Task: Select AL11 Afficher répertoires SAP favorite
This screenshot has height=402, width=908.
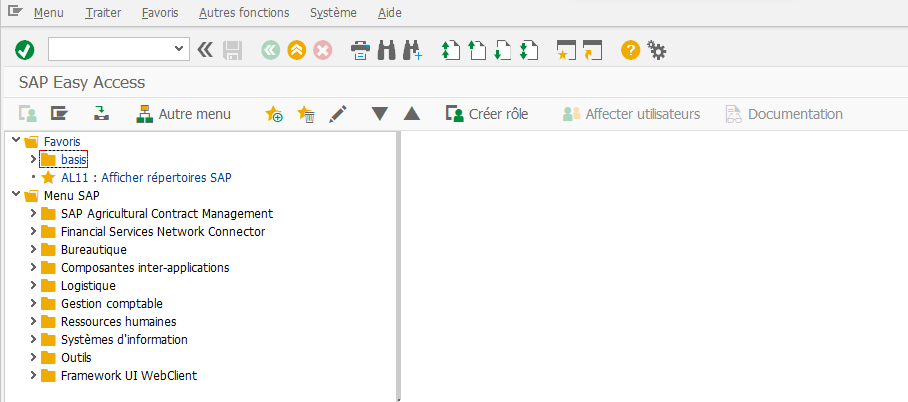Action: pos(146,178)
